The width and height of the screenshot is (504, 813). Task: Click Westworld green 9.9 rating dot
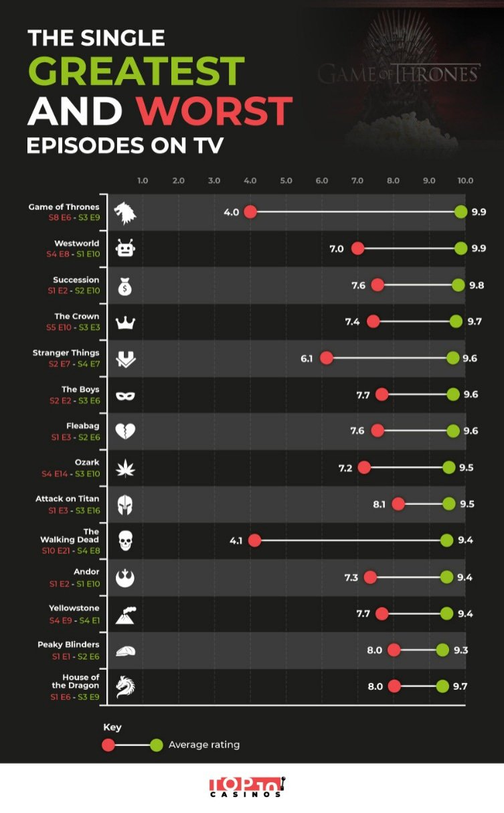pos(460,248)
